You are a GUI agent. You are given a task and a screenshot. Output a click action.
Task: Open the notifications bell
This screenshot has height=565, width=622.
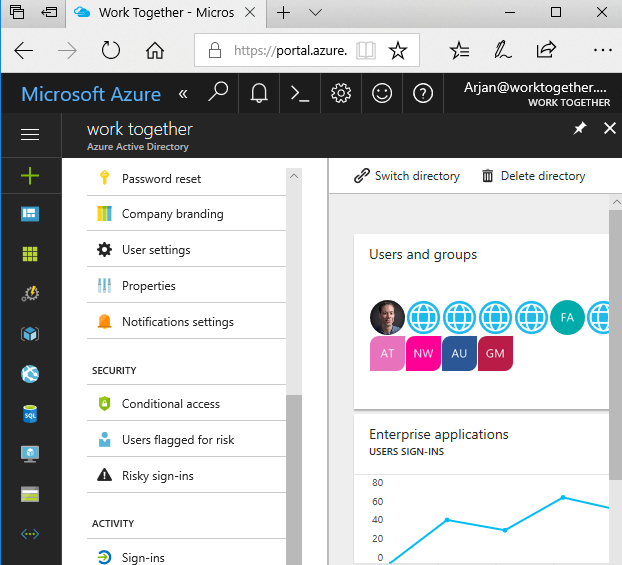click(x=259, y=93)
